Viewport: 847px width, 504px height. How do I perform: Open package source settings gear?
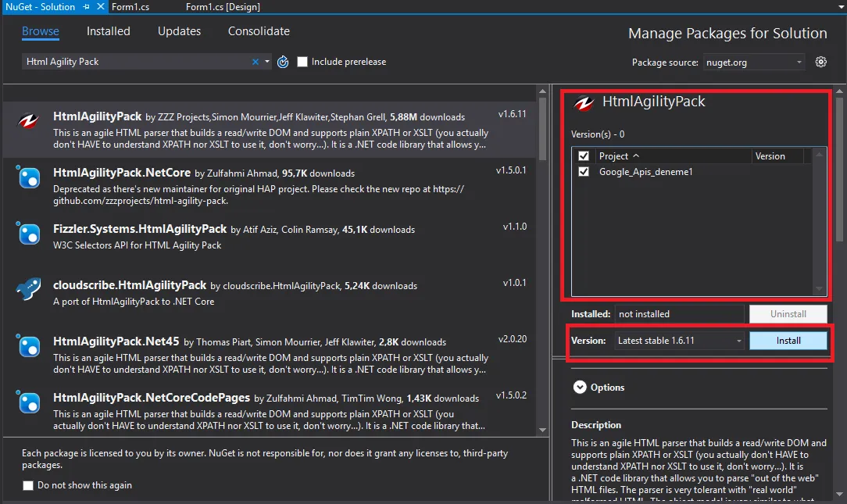(x=820, y=63)
